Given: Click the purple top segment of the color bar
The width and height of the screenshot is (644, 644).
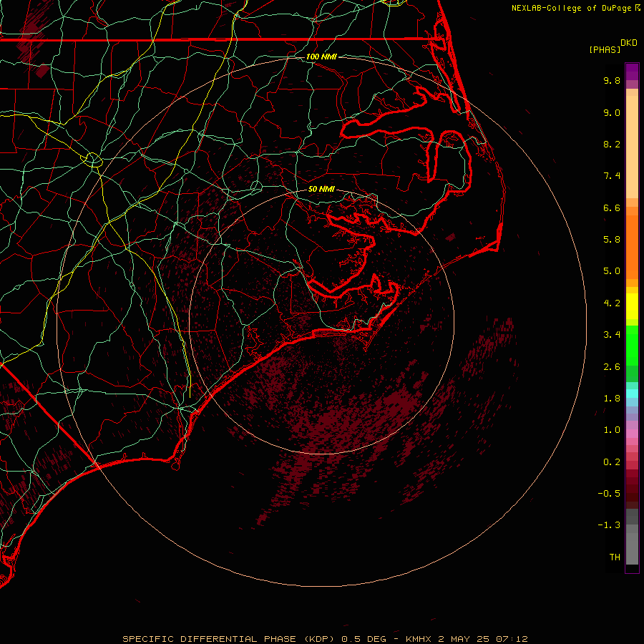Looking at the screenshot, I should [x=632, y=72].
